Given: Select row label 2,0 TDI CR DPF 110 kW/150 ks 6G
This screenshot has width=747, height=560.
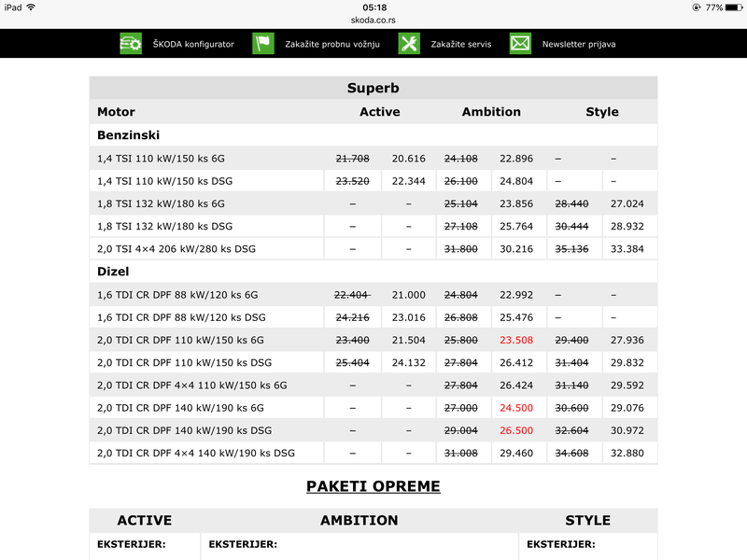Looking at the screenshot, I should (x=180, y=341).
